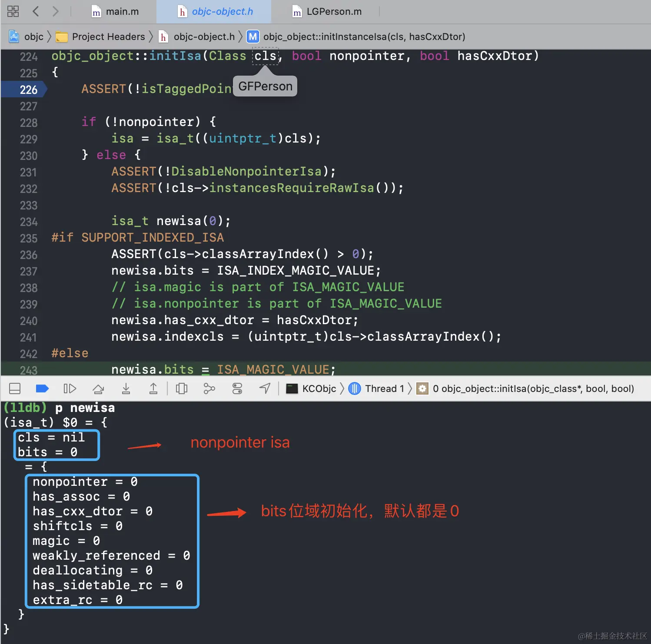Click the method M icon in breadcrumb
This screenshot has height=644, width=651.
253,37
